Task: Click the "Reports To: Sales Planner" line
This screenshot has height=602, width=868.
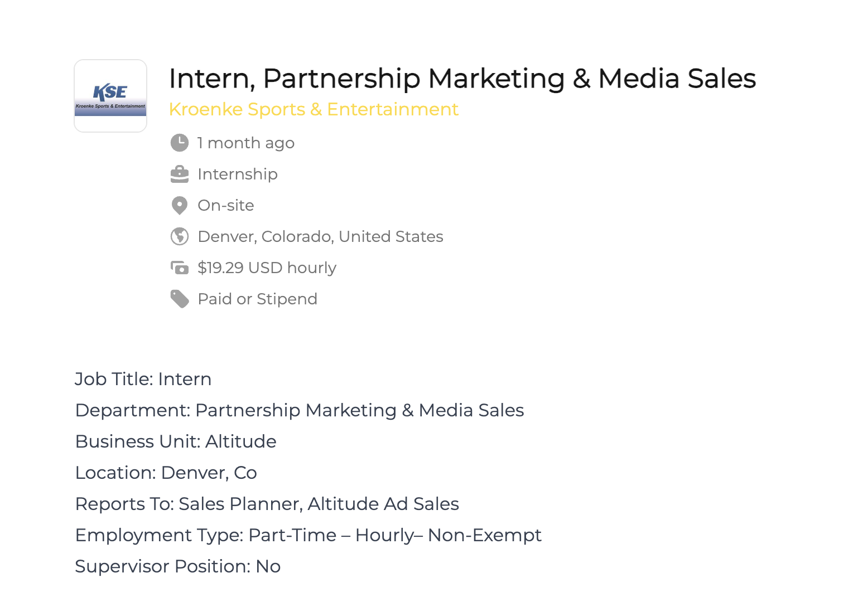Action: [x=267, y=504]
